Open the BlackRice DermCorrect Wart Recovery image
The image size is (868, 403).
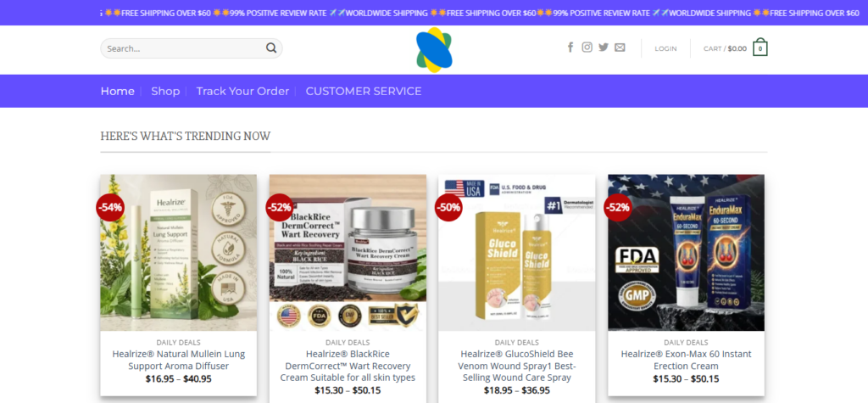(348, 253)
